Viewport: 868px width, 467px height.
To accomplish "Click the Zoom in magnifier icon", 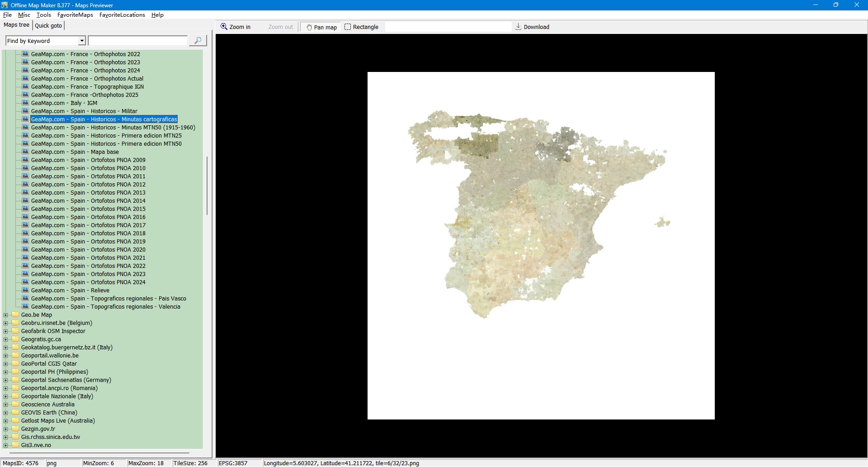I will [x=224, y=27].
